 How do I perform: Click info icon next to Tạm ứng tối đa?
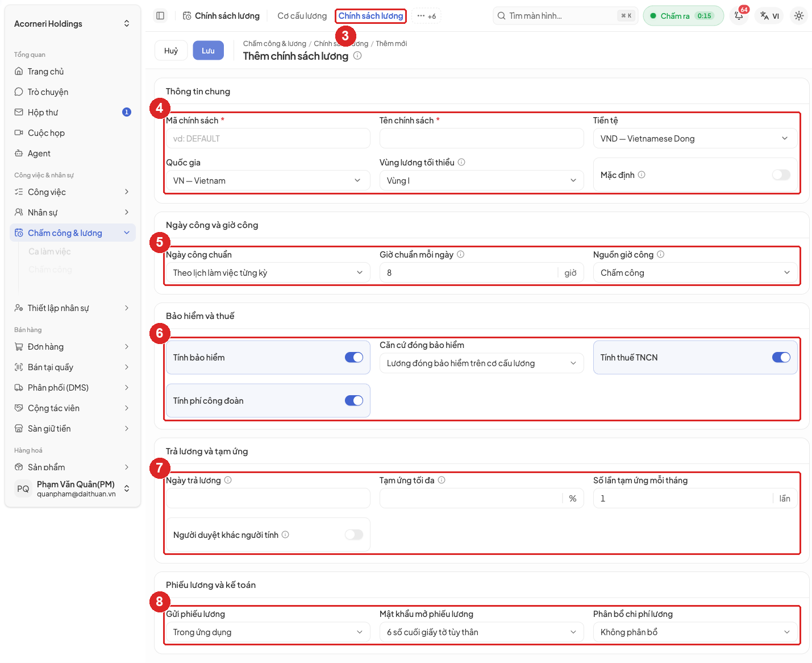tap(442, 480)
